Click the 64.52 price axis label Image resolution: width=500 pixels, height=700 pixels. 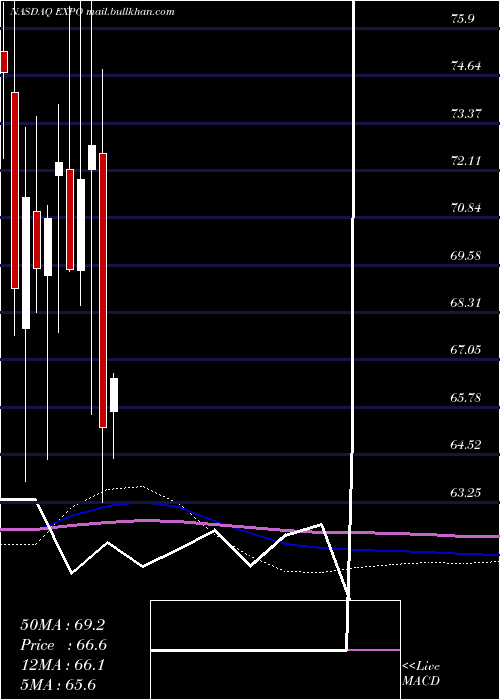tap(466, 444)
